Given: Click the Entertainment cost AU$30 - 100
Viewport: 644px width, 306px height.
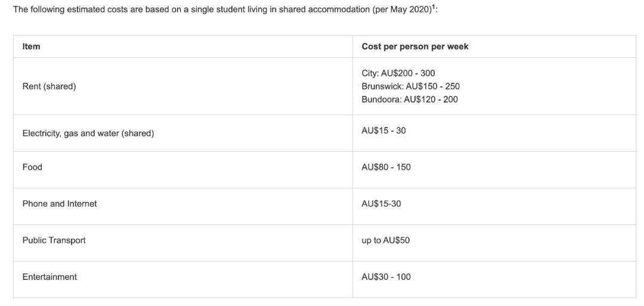Looking at the screenshot, I should pos(386,277).
